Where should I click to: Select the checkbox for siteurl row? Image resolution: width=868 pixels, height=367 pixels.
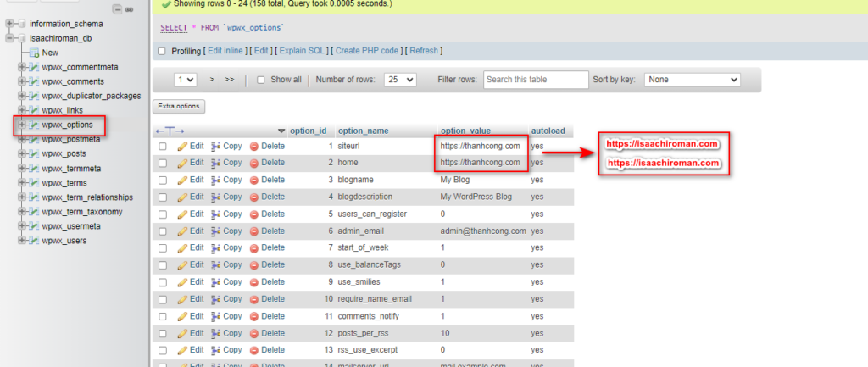pos(163,147)
